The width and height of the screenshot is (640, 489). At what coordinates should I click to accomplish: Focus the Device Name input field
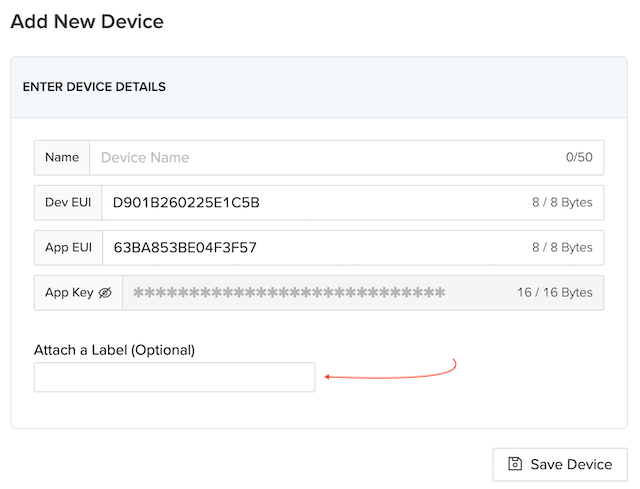click(x=320, y=157)
